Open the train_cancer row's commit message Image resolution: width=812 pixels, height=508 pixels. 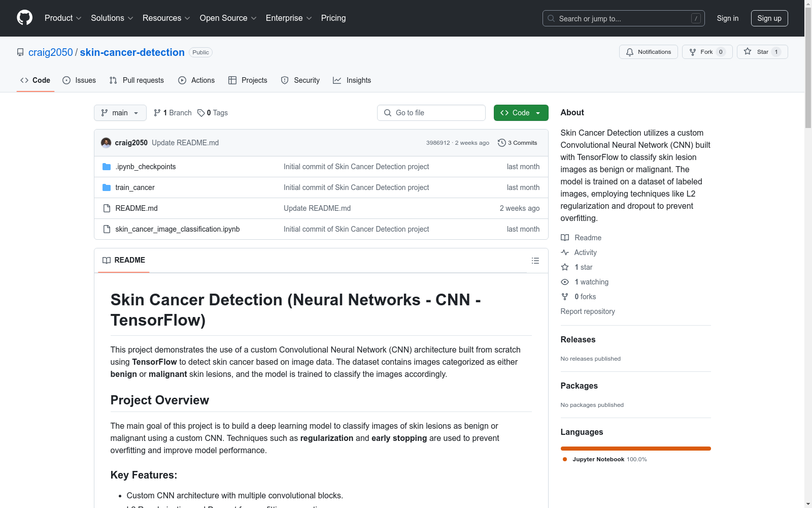(x=356, y=187)
